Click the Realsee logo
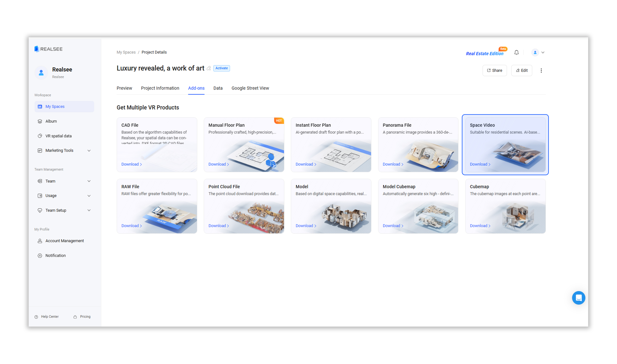 (49, 49)
